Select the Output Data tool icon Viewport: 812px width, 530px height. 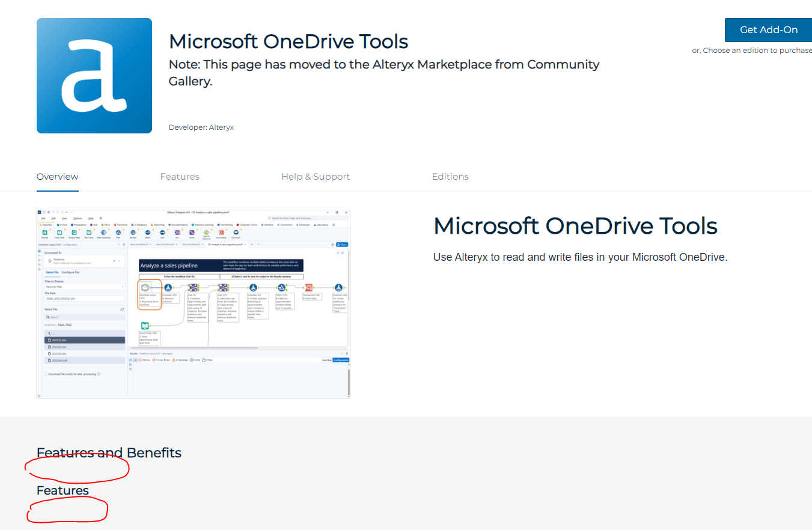(74, 233)
